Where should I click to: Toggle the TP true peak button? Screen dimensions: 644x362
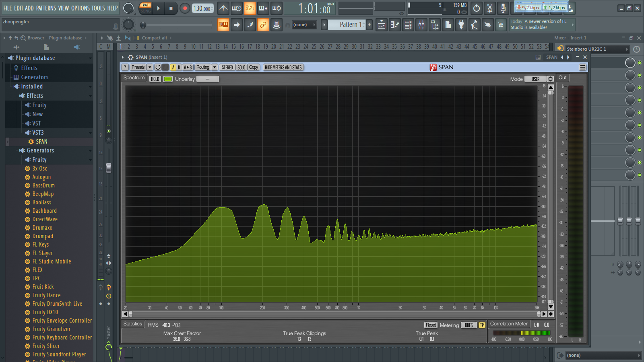click(x=482, y=325)
